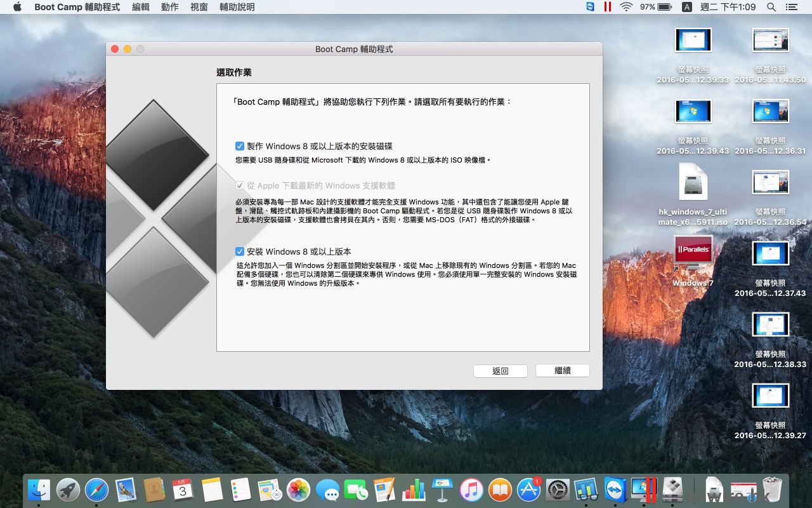Image resolution: width=812 pixels, height=508 pixels.
Task: Open the 輔助說明 menu
Action: [237, 7]
